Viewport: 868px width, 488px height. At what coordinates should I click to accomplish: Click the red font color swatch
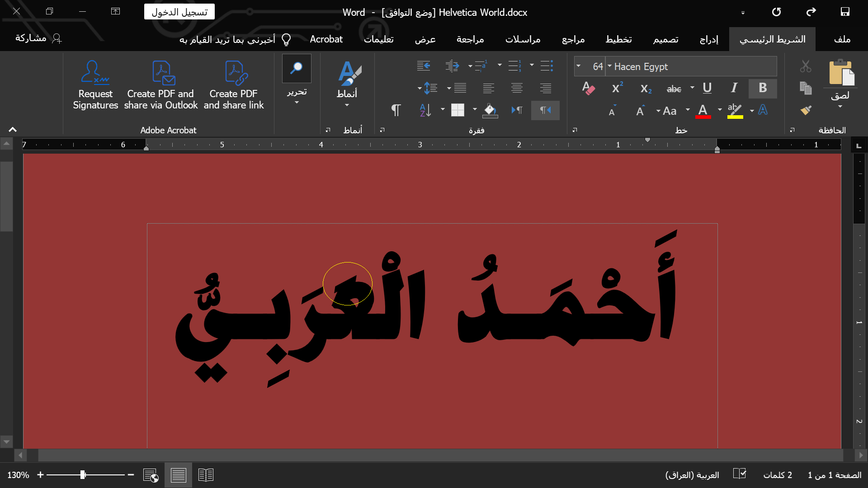(703, 111)
